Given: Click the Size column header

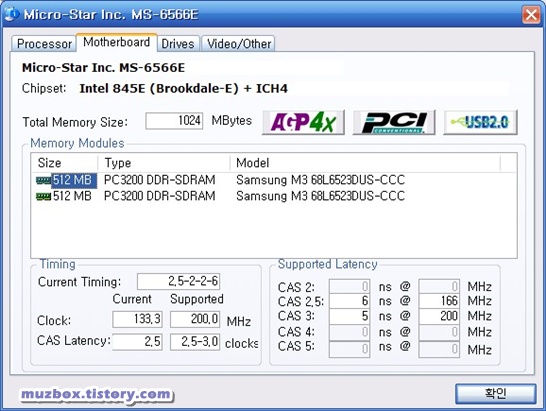Looking at the screenshot, I should [x=64, y=163].
